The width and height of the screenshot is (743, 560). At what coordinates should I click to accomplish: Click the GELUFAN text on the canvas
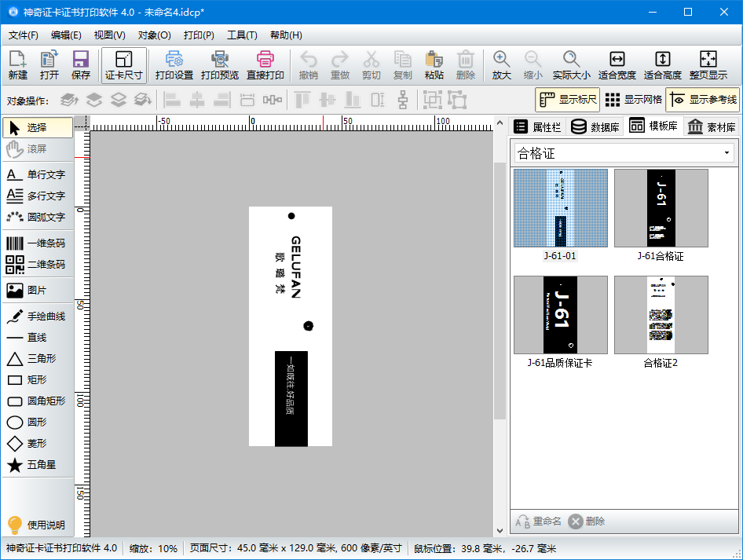pos(295,267)
